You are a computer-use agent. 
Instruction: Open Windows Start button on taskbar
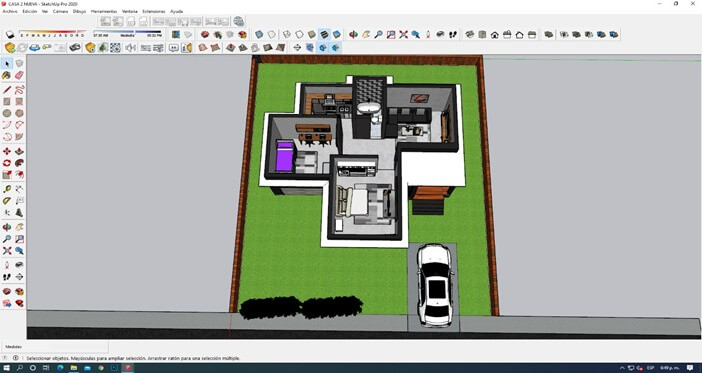tap(6, 368)
